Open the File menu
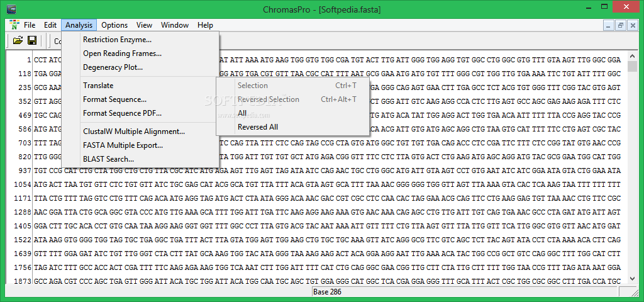 [x=30, y=25]
